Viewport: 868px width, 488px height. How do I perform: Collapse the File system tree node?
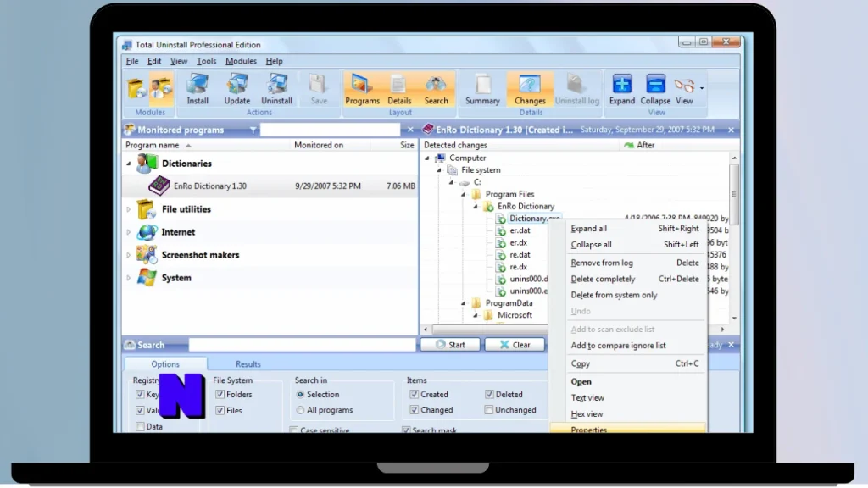point(440,170)
